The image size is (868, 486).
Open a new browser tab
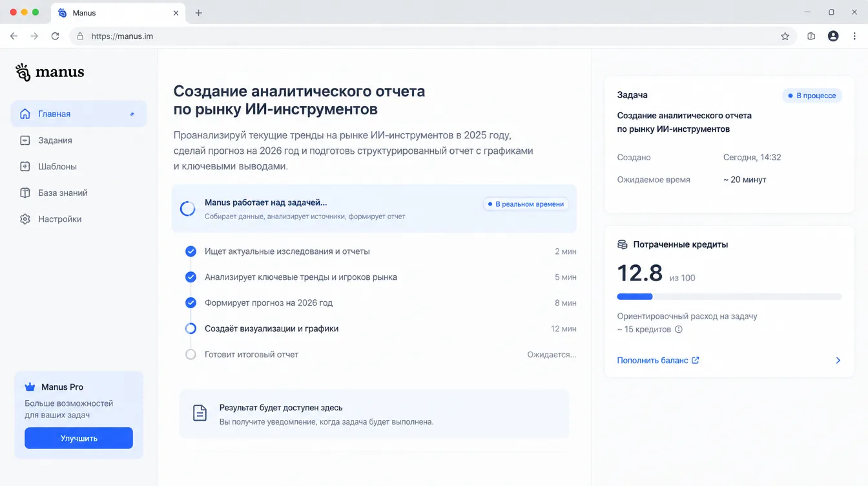[x=198, y=13]
